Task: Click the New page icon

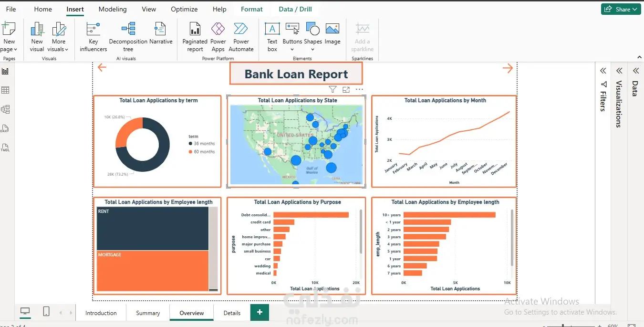Action: tap(9, 29)
